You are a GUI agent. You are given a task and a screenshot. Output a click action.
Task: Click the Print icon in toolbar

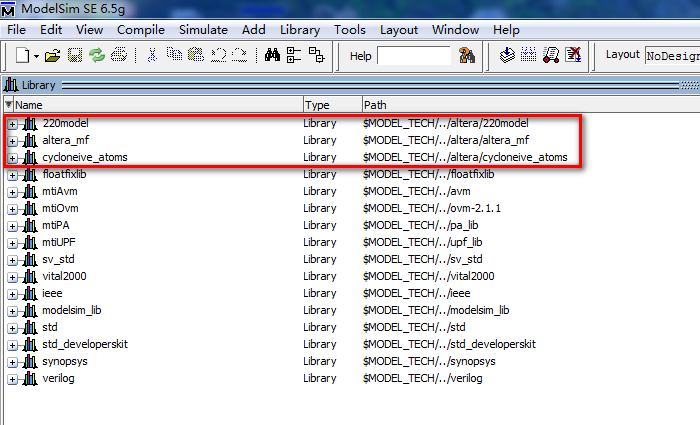119,56
